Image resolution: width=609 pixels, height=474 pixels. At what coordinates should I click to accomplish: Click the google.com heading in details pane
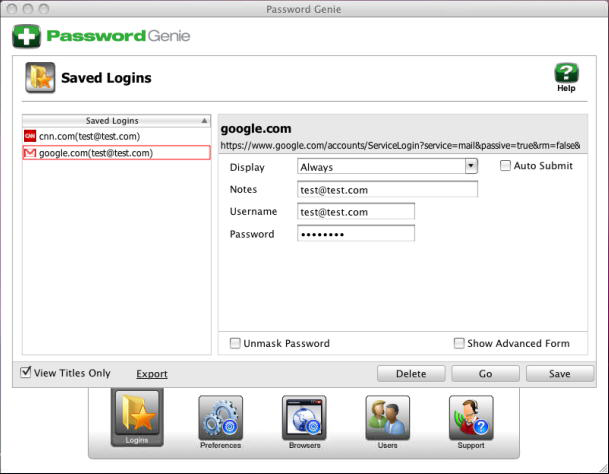pos(256,129)
